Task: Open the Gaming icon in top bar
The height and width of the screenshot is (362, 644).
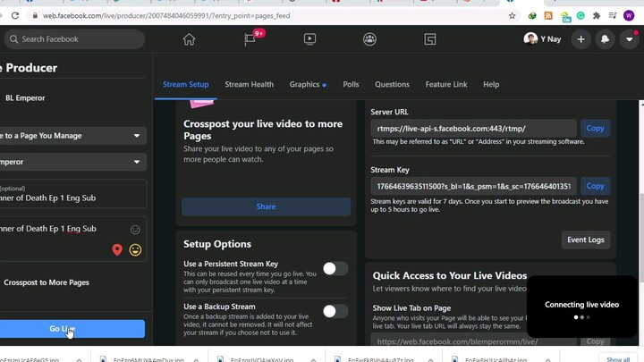Action: coord(430,39)
